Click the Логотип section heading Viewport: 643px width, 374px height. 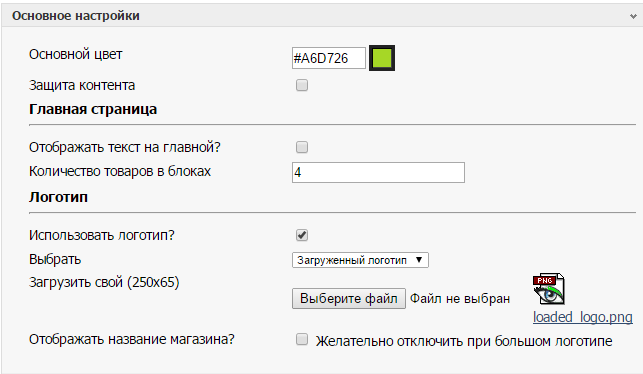(58, 197)
